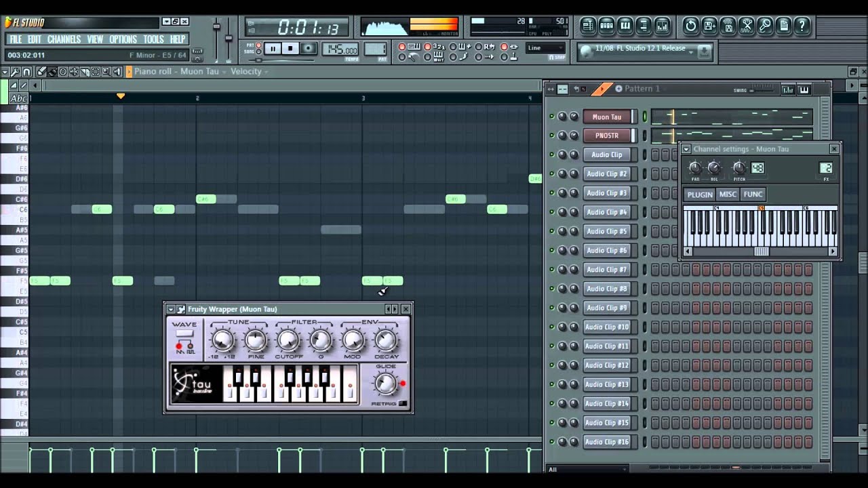868x488 pixels.
Task: Open the step sequencer from the toolbar
Action: pos(607,26)
